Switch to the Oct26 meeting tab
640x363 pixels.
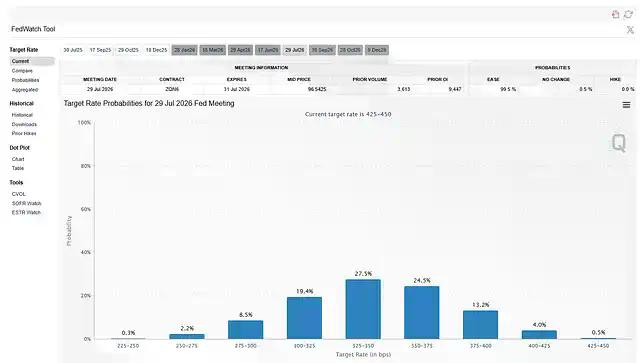point(350,50)
